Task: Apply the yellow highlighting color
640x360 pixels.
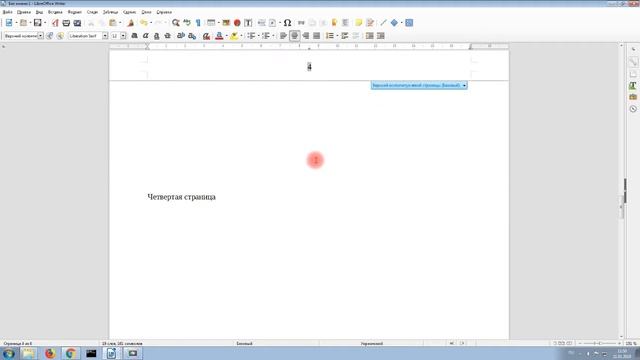Action: (x=234, y=36)
